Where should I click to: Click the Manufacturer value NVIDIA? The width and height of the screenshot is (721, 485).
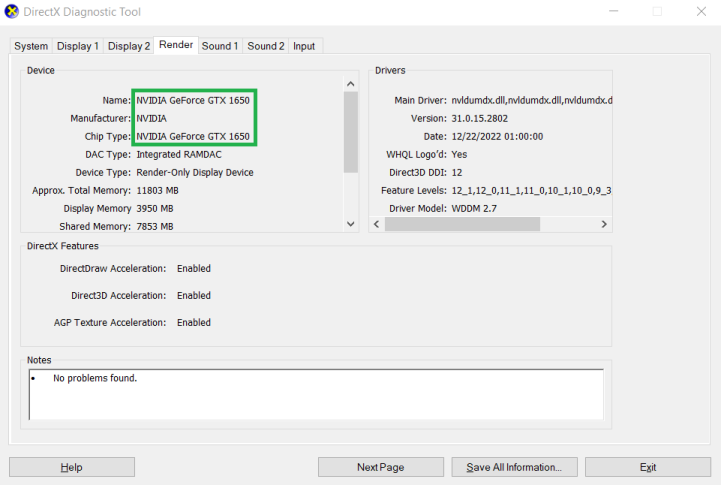coord(152,118)
